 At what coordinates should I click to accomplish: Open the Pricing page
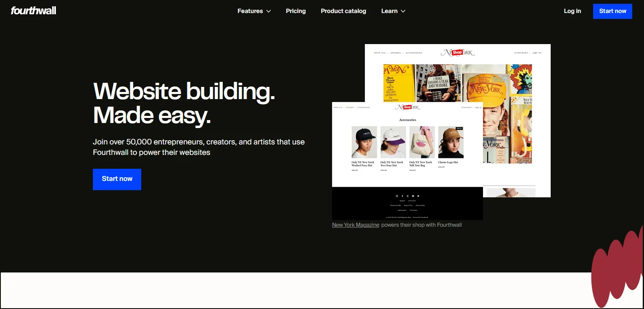(x=296, y=11)
